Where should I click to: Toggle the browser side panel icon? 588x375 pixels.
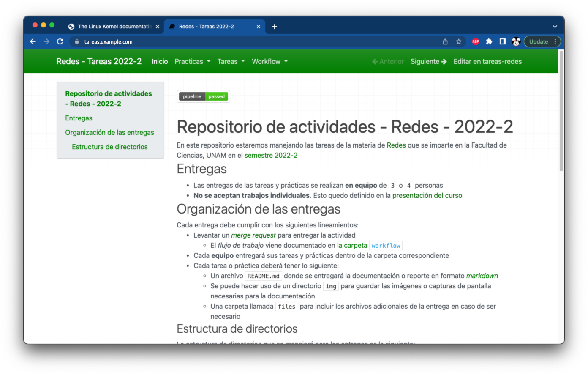point(502,41)
